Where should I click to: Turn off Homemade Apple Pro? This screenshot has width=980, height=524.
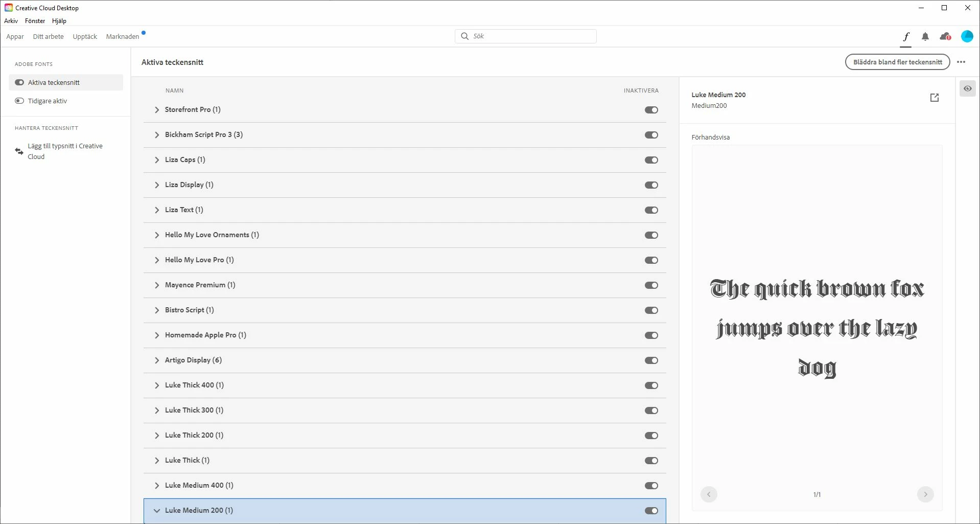coord(651,335)
